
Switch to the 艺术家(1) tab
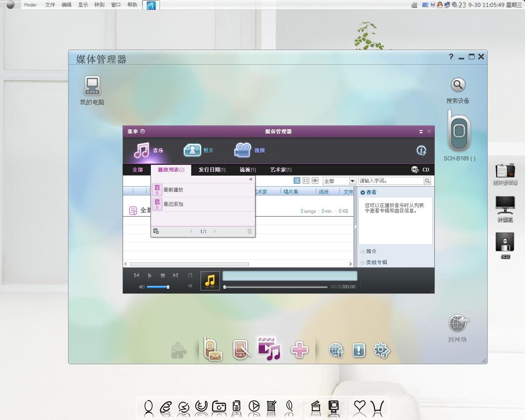(281, 170)
